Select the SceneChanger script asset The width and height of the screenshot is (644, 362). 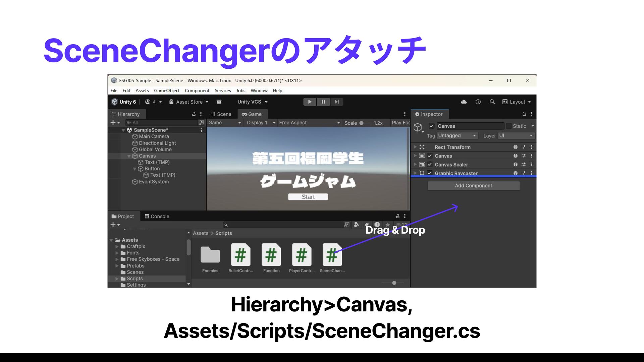332,255
